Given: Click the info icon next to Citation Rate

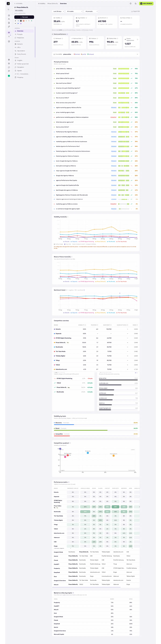Looking at the screenshot, I should pyautogui.click(x=118, y=38).
